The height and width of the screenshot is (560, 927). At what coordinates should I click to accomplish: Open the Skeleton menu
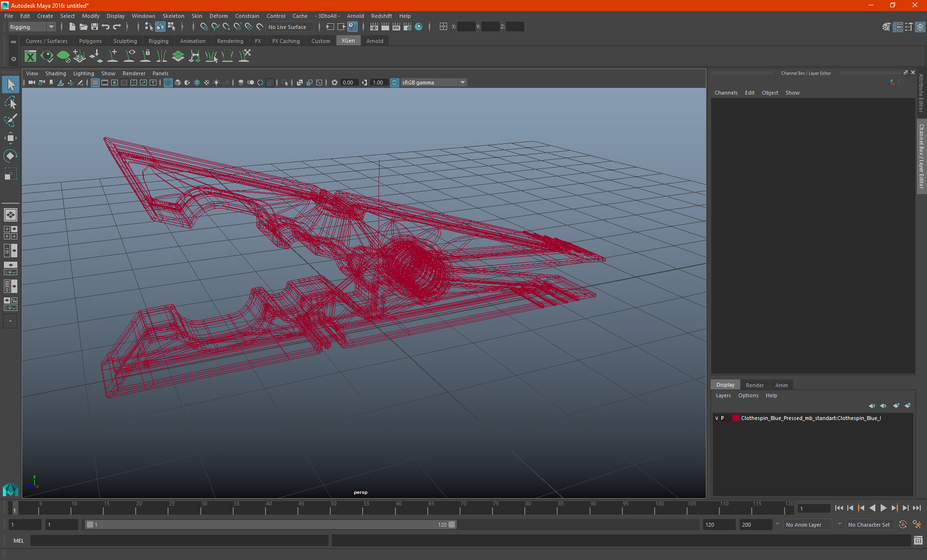click(173, 16)
